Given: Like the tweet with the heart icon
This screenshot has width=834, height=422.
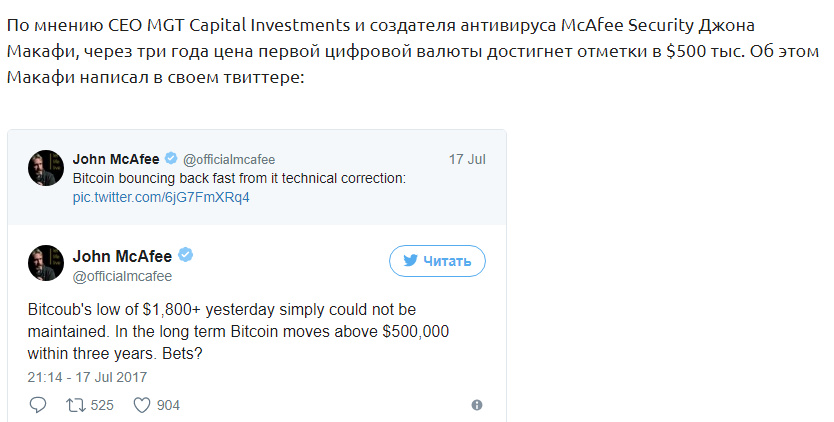Looking at the screenshot, I should 141,406.
